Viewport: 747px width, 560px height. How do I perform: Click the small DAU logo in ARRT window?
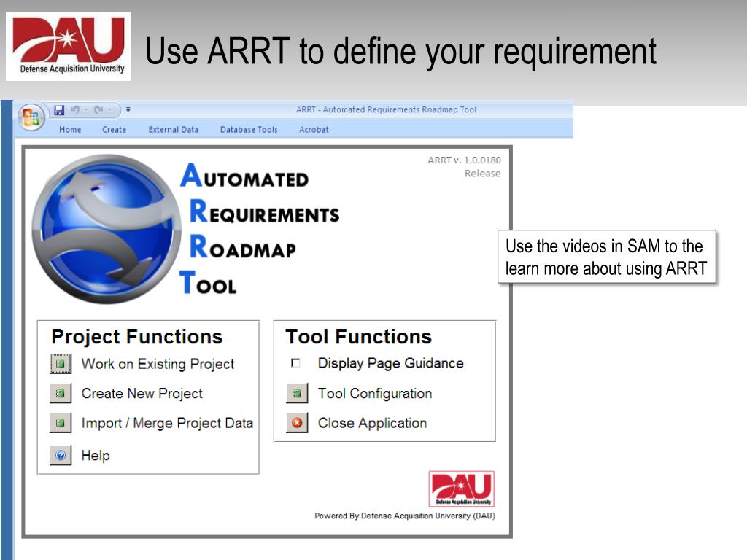pos(462,489)
